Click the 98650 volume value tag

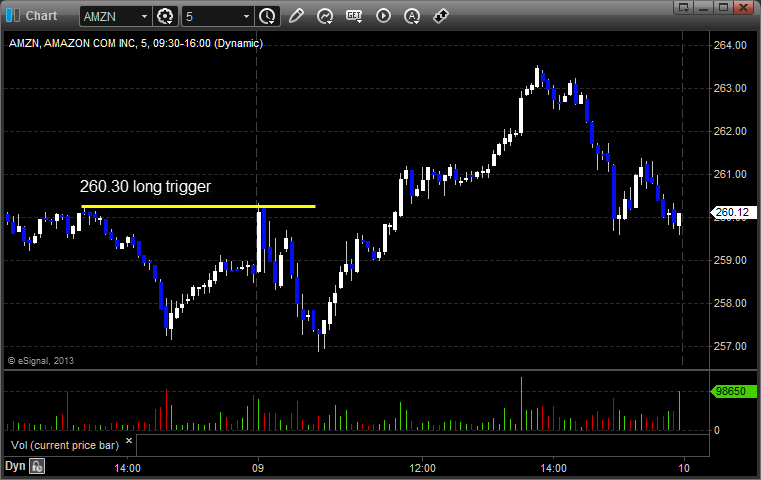[733, 391]
